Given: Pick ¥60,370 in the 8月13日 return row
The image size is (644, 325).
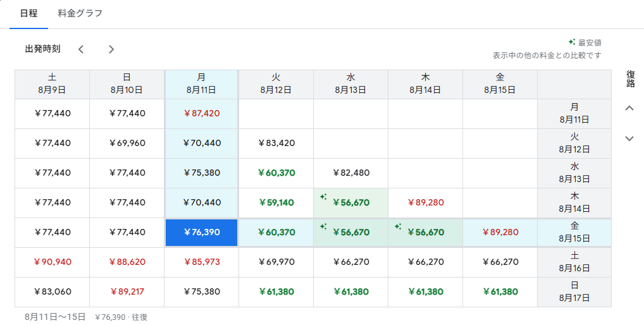Looking at the screenshot, I should (276, 173).
